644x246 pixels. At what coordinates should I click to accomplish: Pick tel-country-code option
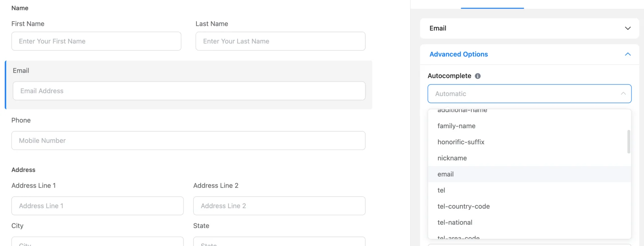click(529, 206)
